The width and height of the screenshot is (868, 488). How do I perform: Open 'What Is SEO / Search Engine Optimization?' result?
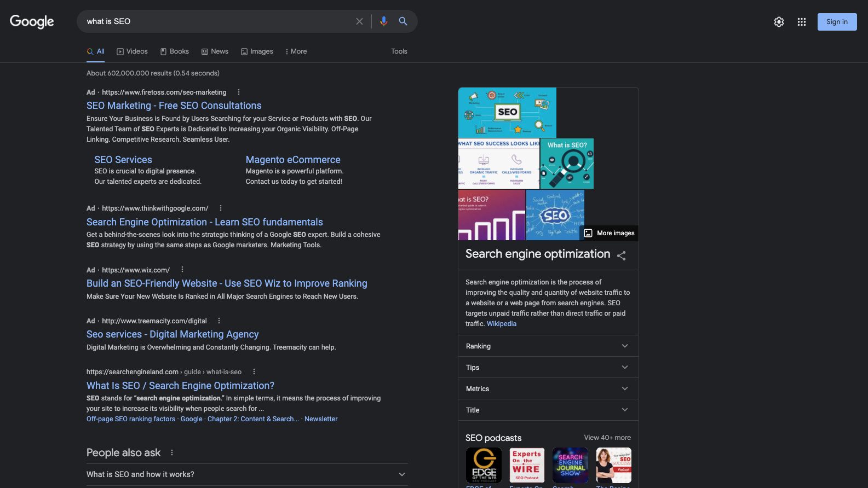click(180, 386)
